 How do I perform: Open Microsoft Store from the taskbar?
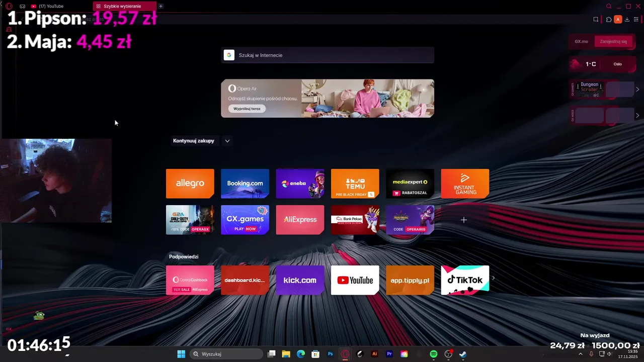point(315,354)
